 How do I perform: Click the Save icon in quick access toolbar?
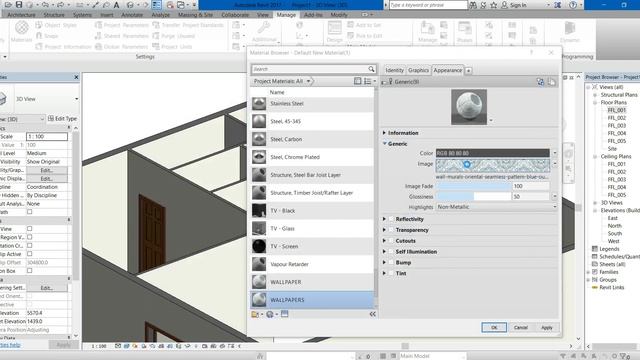click(19, 4)
